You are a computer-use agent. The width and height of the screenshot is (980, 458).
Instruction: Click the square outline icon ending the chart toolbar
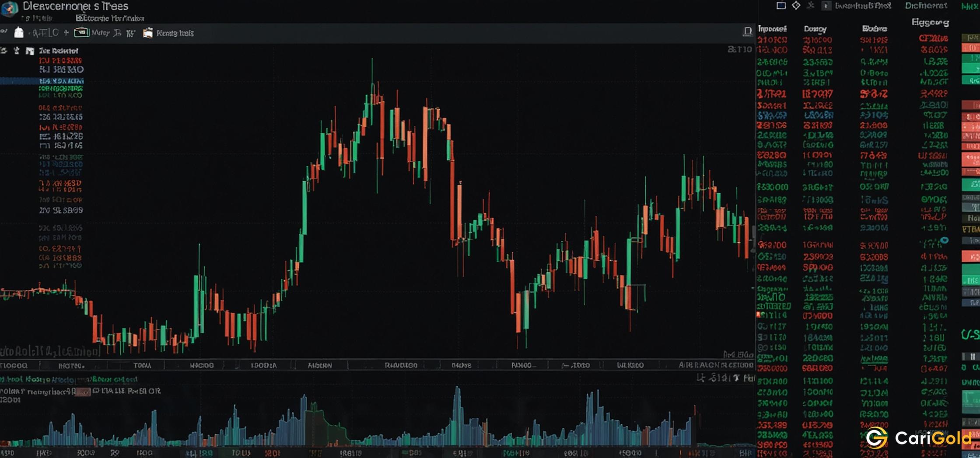pyautogui.click(x=748, y=31)
